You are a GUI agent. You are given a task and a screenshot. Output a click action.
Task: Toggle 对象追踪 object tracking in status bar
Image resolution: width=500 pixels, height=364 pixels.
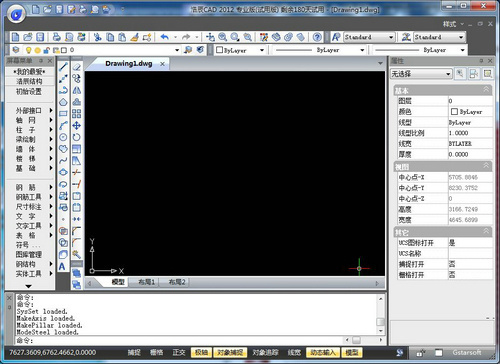(x=265, y=352)
